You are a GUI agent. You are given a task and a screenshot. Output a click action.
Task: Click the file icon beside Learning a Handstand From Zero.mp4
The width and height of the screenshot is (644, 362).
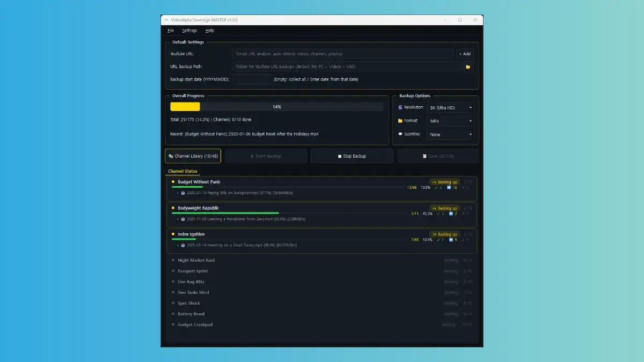point(183,219)
